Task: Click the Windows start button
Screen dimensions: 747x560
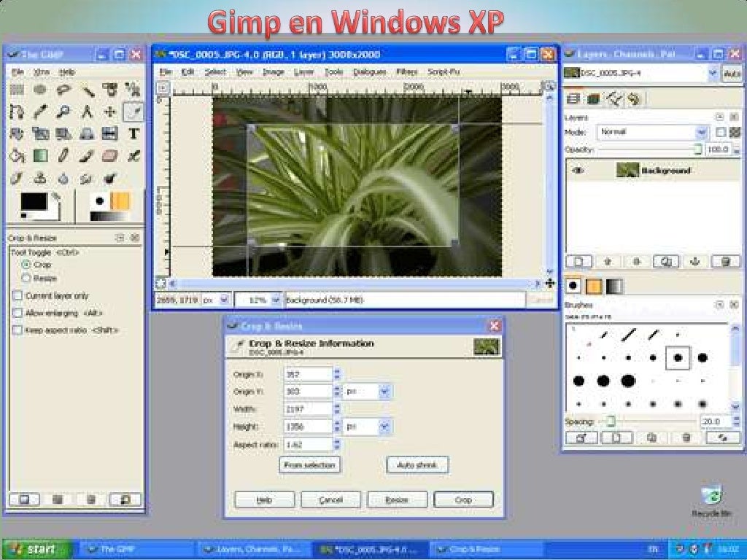Action: (x=37, y=549)
